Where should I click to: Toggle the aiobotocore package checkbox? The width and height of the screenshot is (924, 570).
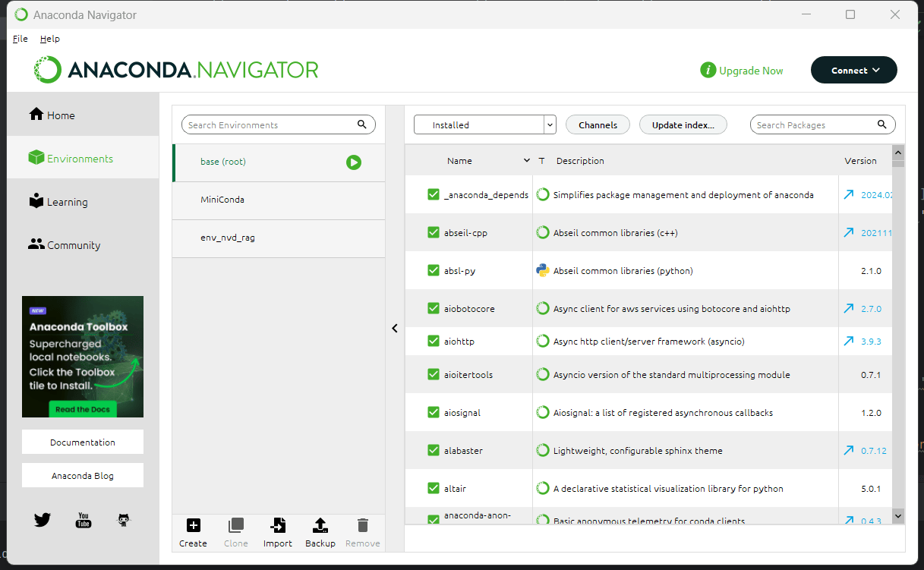(434, 308)
